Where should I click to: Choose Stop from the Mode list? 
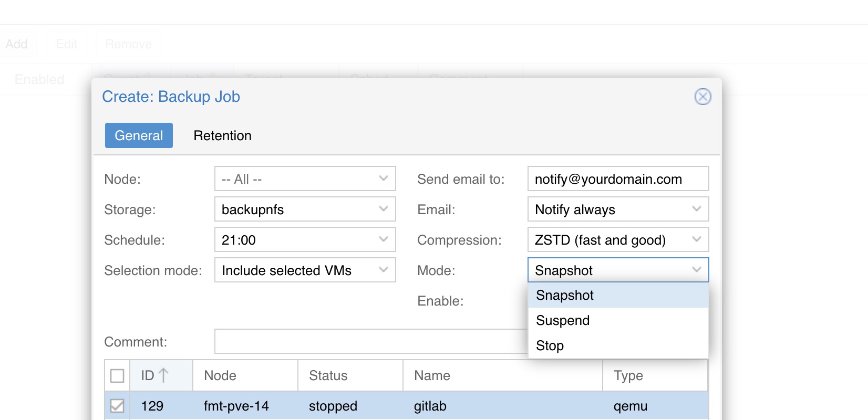coord(550,345)
